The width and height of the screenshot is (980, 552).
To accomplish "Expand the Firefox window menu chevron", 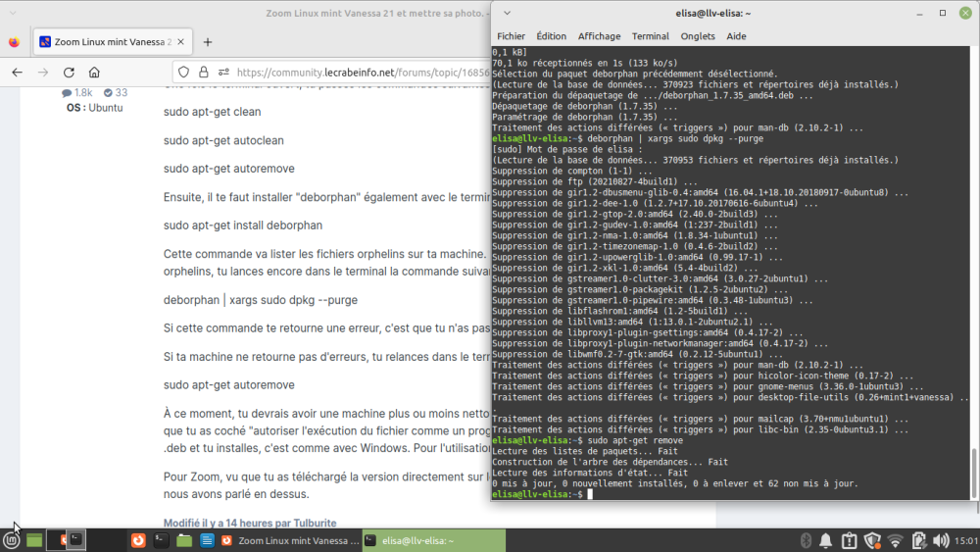I will (13, 12).
